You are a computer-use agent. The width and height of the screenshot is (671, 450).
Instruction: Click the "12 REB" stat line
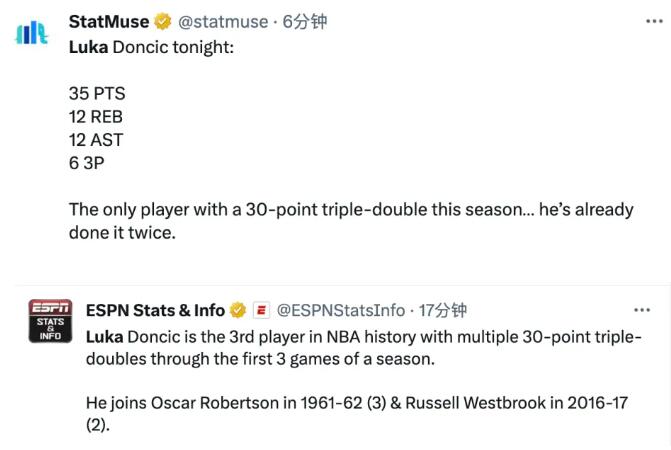(96, 116)
